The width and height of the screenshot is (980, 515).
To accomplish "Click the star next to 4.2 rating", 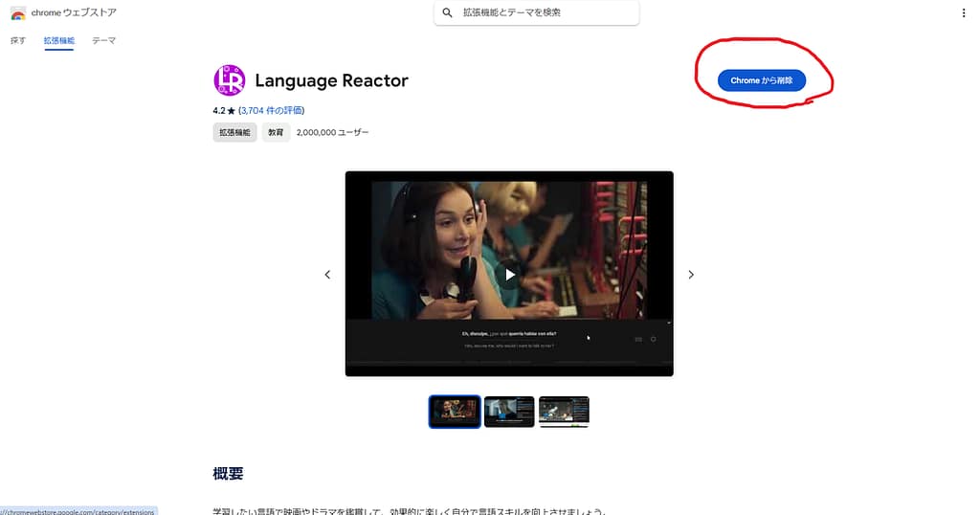I will pyautogui.click(x=232, y=111).
